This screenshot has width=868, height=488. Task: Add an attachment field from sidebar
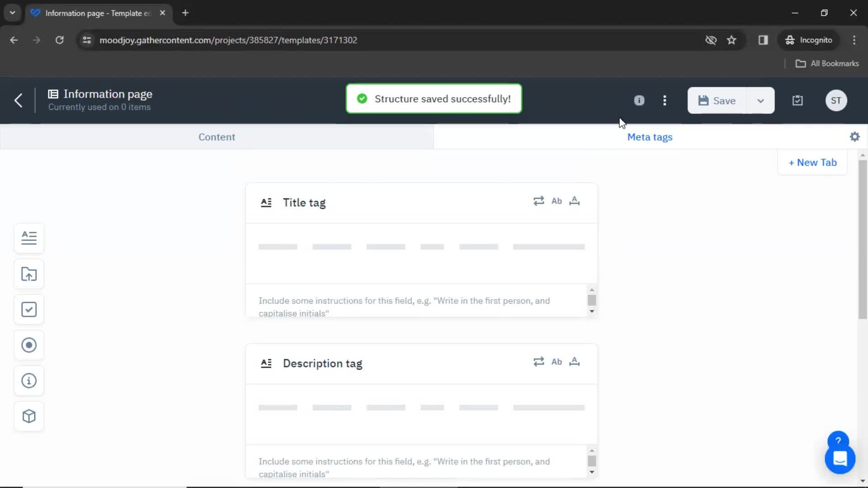tap(29, 274)
